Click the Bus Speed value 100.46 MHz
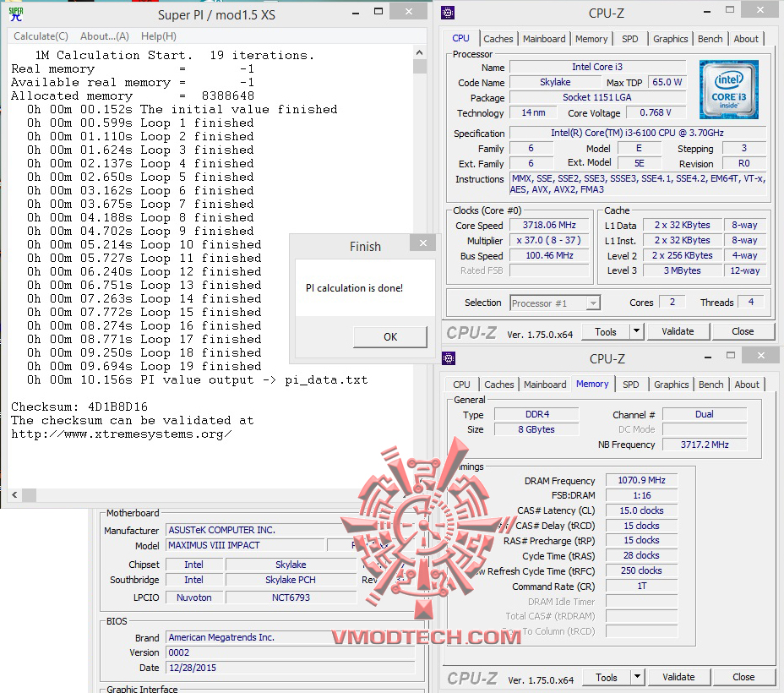The width and height of the screenshot is (784, 693). [x=549, y=255]
